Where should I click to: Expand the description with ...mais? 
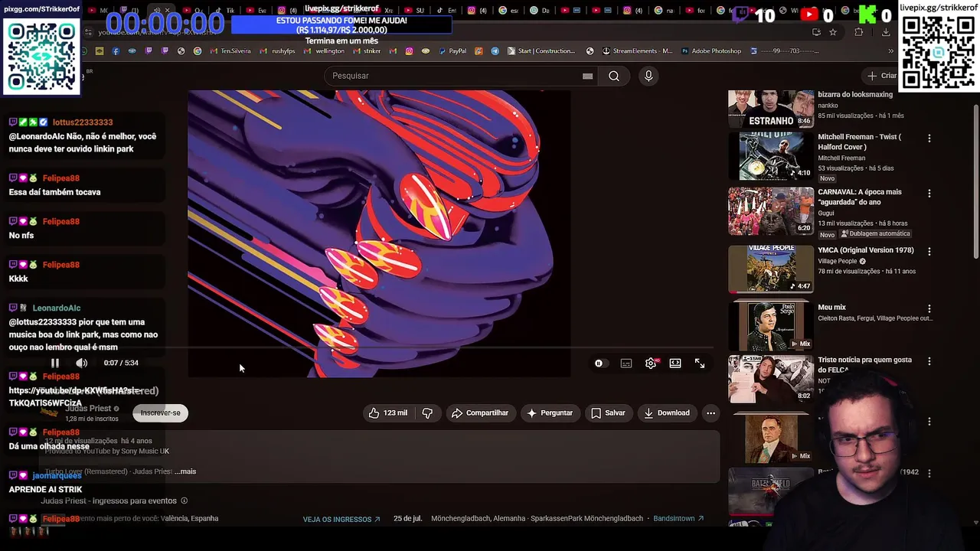point(185,471)
